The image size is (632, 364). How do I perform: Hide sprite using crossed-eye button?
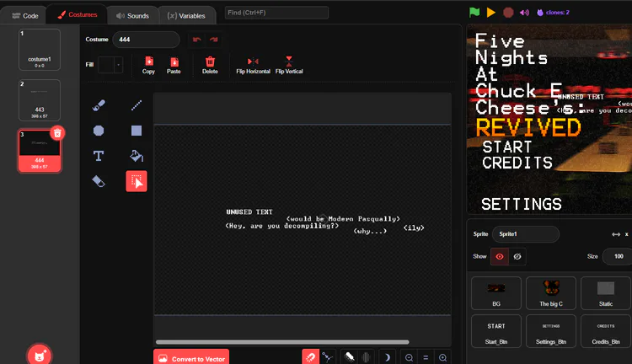517,256
